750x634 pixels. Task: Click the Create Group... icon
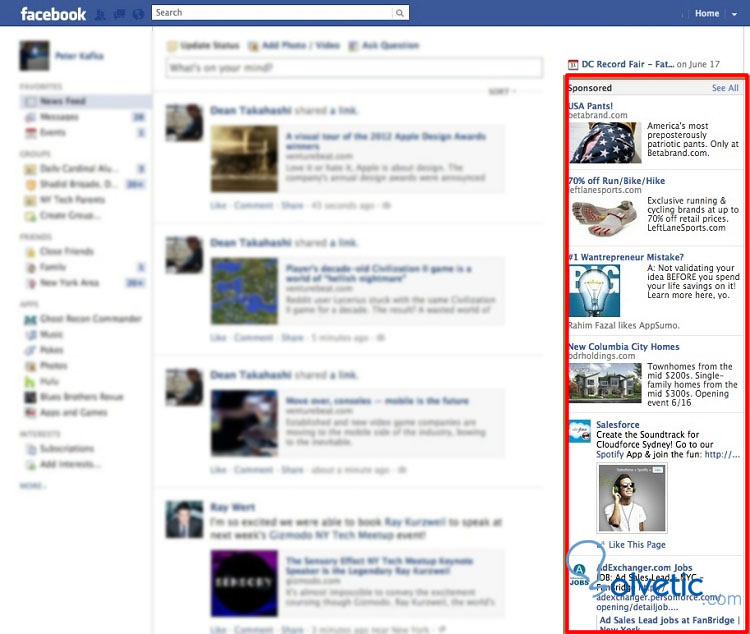pos(30,216)
